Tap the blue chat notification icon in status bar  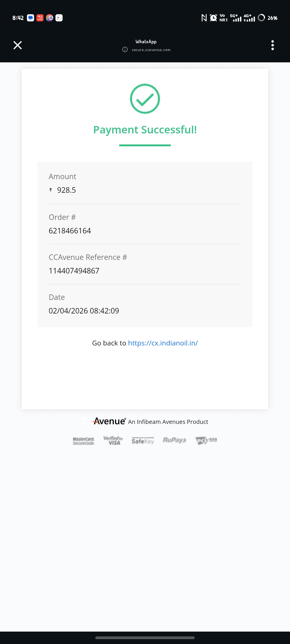pyautogui.click(x=31, y=18)
